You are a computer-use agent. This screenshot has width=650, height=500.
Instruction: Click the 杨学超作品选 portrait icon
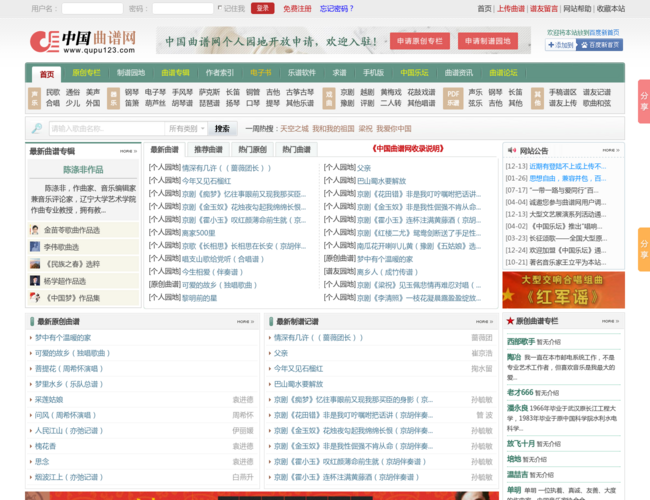click(36, 281)
